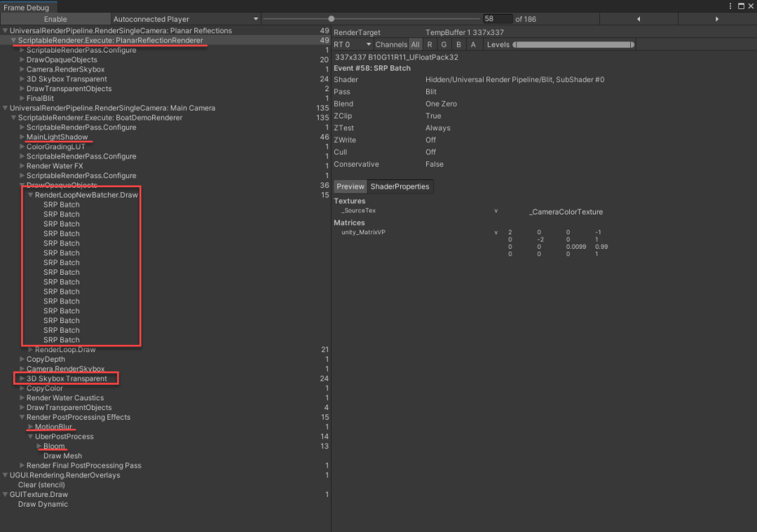The height and width of the screenshot is (532, 757).
Task: Expand the MainLightShadow tree node
Action: tap(22, 137)
